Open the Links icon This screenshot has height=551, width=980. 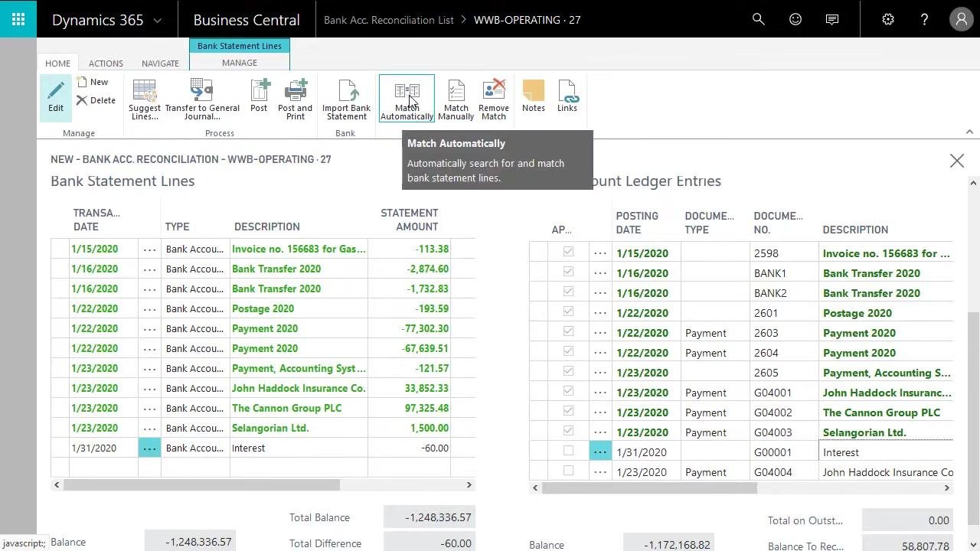(567, 91)
